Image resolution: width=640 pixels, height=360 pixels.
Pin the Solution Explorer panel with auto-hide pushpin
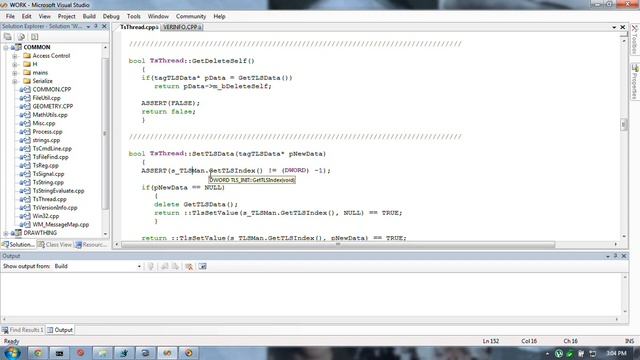click(x=96, y=26)
